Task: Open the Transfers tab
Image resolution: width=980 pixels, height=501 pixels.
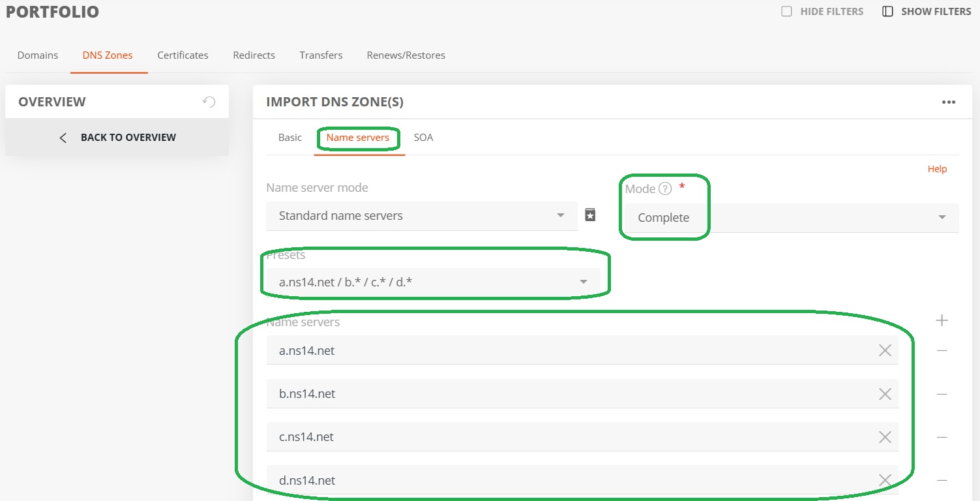Action: [x=321, y=55]
